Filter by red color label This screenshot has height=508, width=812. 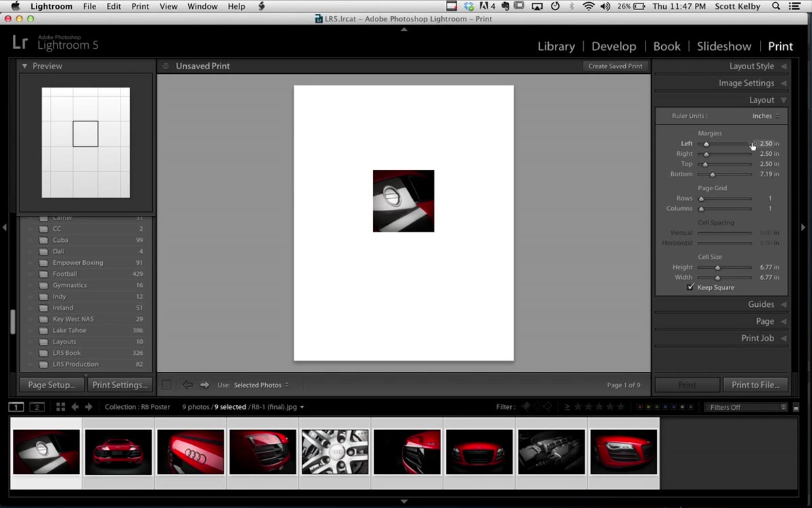pyautogui.click(x=640, y=407)
